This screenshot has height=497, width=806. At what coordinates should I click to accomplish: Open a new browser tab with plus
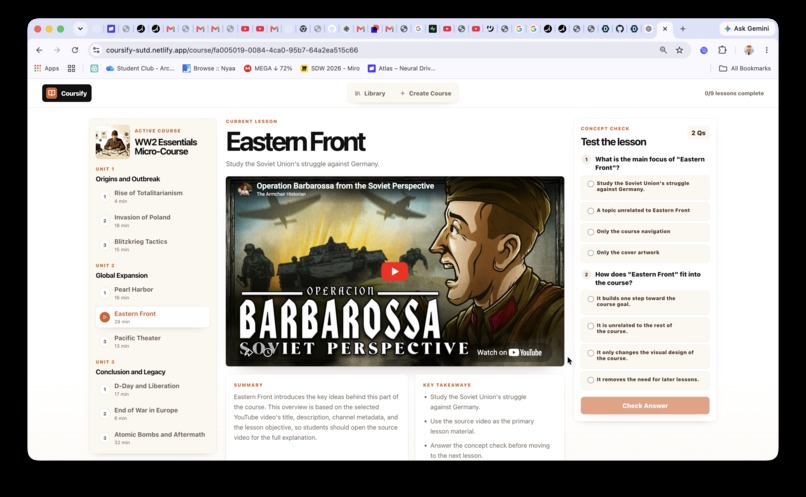point(683,29)
